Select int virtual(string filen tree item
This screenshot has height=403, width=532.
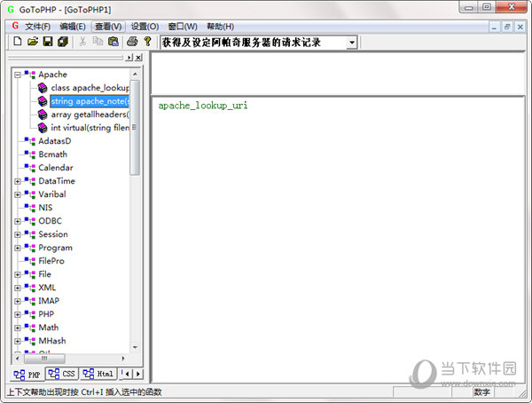click(x=90, y=128)
